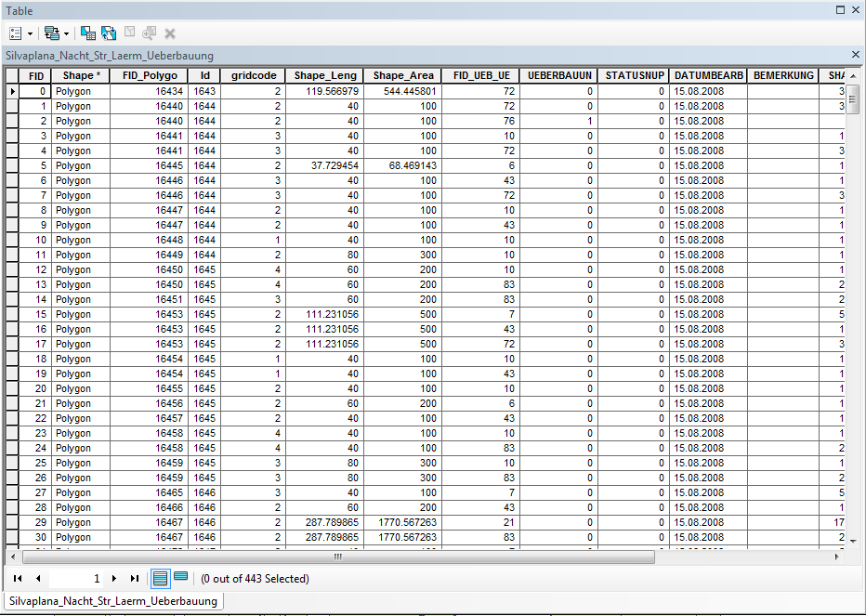Move to the next record
This screenshot has height=616, width=866.
pyautogui.click(x=114, y=578)
